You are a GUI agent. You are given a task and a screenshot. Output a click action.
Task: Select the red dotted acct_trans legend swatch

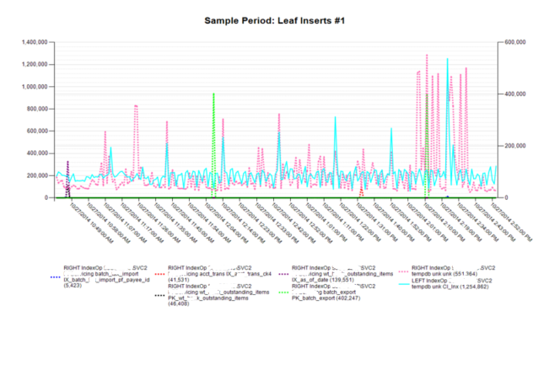coord(159,274)
